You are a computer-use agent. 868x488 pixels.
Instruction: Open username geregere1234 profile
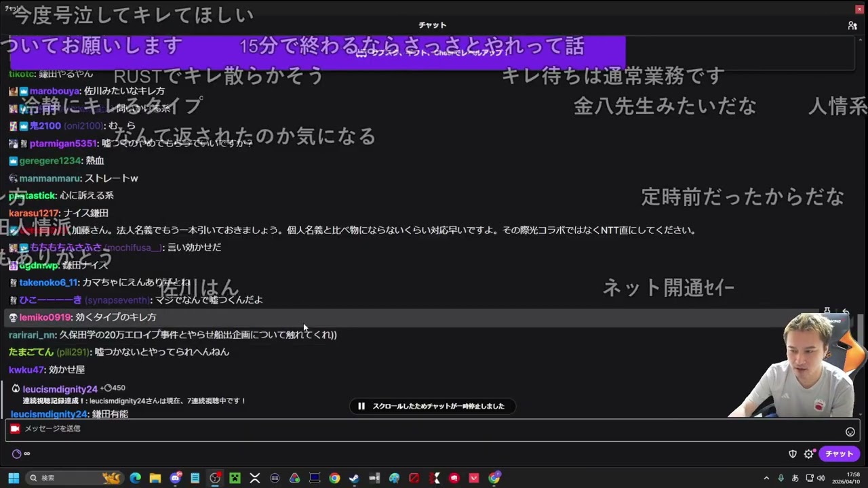coord(50,161)
